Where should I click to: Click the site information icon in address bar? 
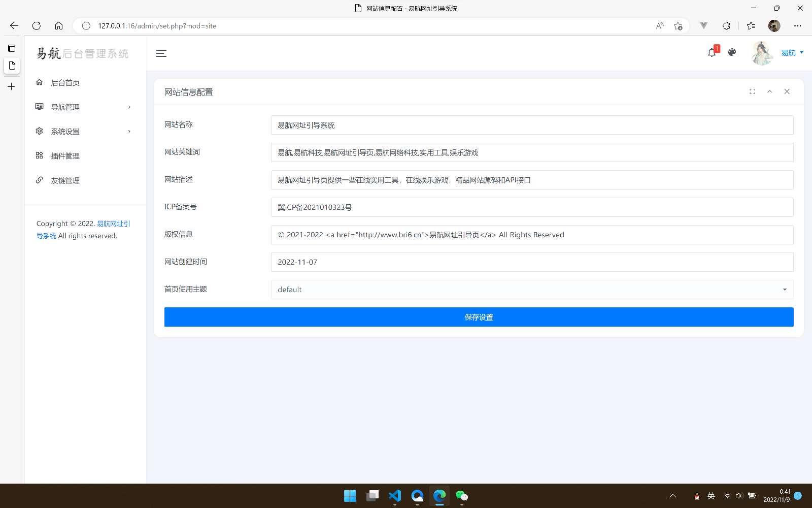(86, 26)
